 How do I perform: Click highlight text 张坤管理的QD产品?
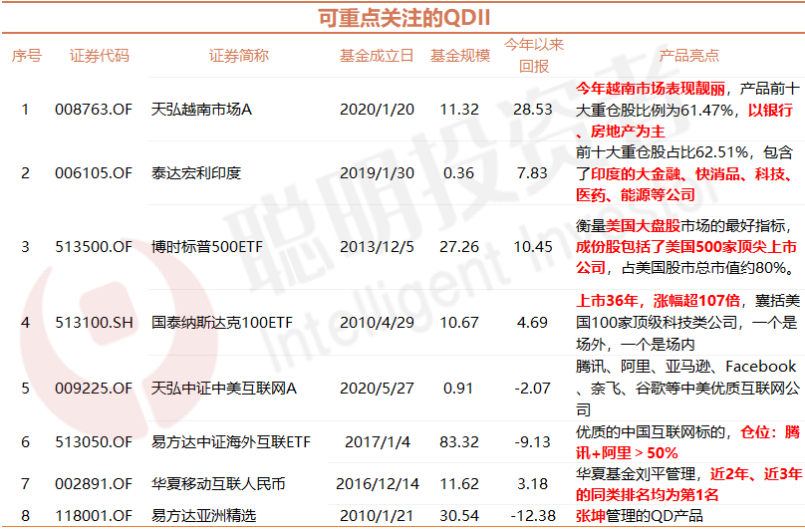pyautogui.click(x=640, y=516)
